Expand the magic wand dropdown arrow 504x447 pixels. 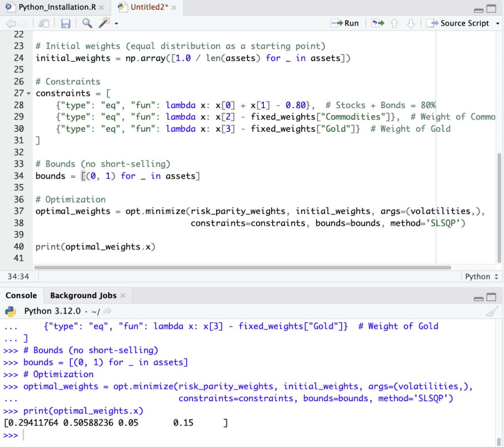(116, 23)
